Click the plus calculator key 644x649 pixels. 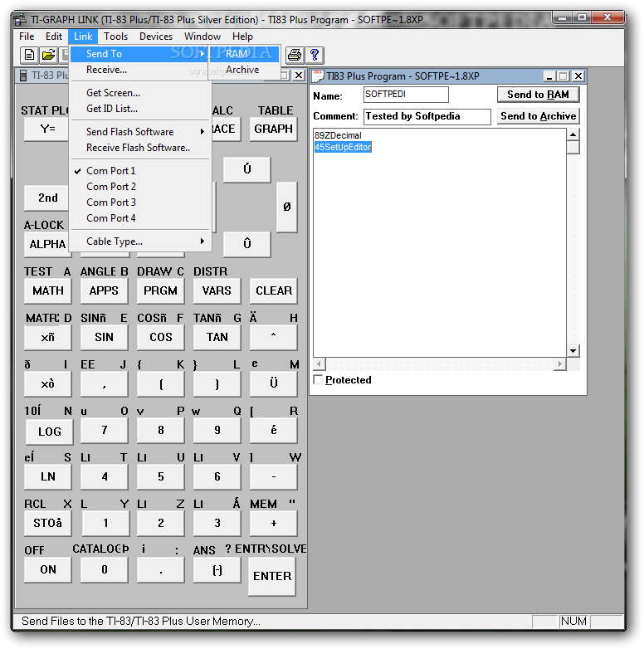click(x=274, y=523)
